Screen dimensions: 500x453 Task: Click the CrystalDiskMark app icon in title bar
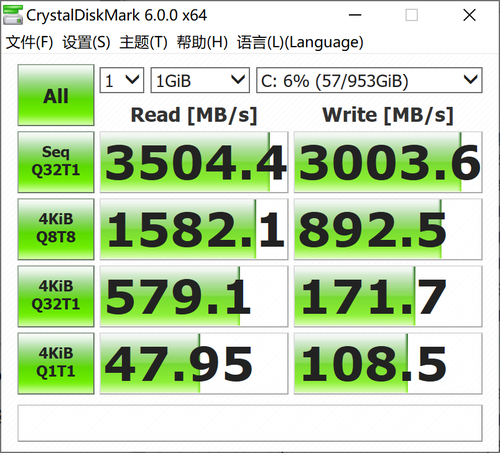pos(13,15)
